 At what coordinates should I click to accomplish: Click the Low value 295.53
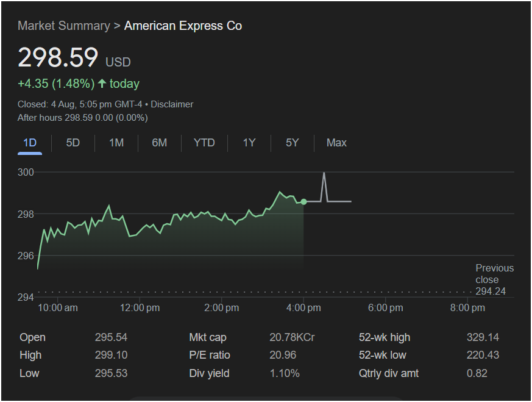pos(111,373)
